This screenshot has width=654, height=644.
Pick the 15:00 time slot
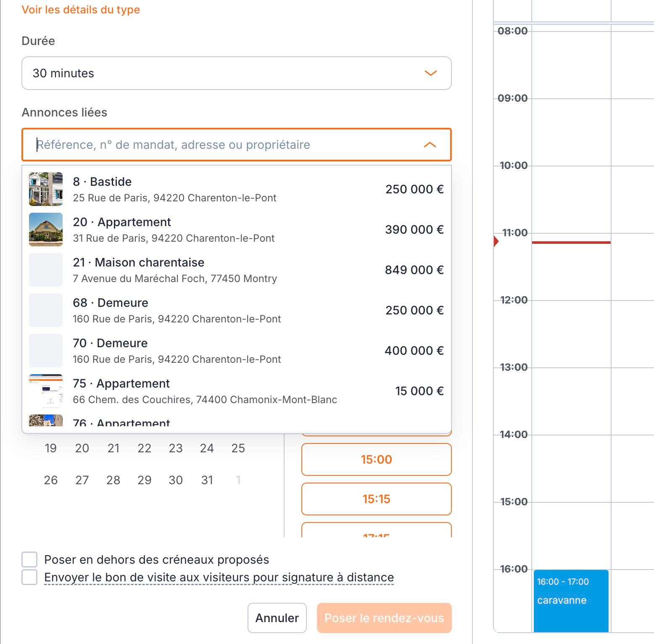coord(377,459)
